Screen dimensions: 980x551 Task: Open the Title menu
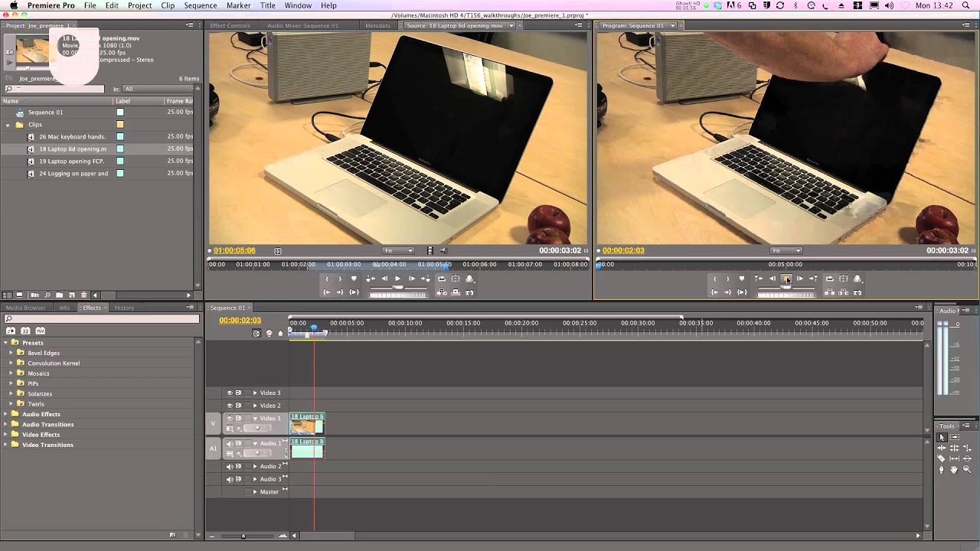[268, 5]
